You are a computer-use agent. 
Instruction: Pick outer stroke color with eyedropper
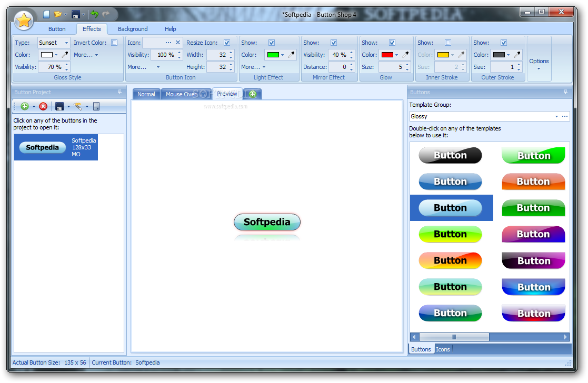(517, 55)
